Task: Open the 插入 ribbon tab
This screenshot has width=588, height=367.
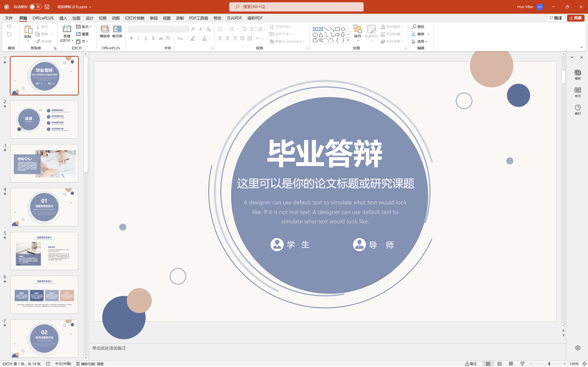Action: 63,18
